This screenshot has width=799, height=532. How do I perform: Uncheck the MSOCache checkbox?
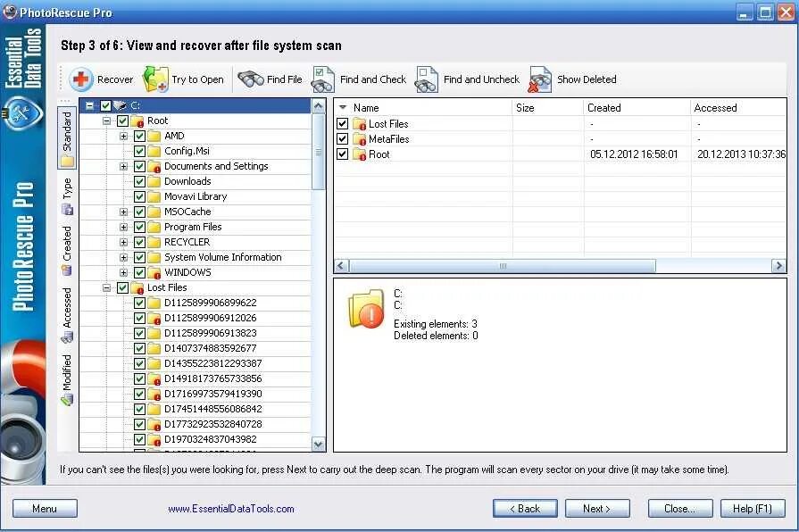pyautogui.click(x=139, y=212)
